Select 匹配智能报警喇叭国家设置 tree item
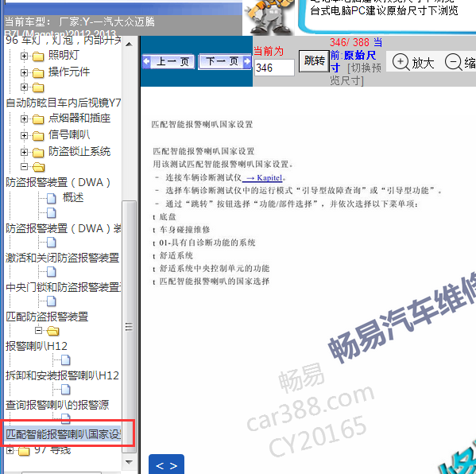 [63, 434]
